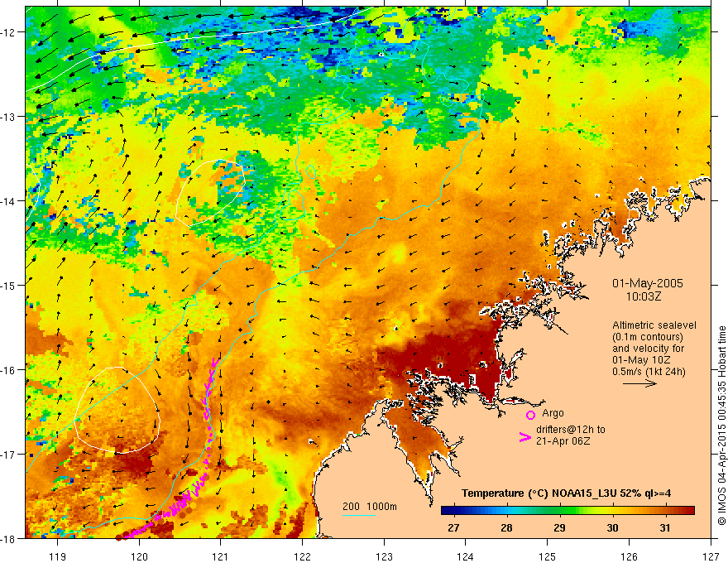The height and width of the screenshot is (563, 728).
Task: Click longitude axis label 122
Action: (302, 556)
